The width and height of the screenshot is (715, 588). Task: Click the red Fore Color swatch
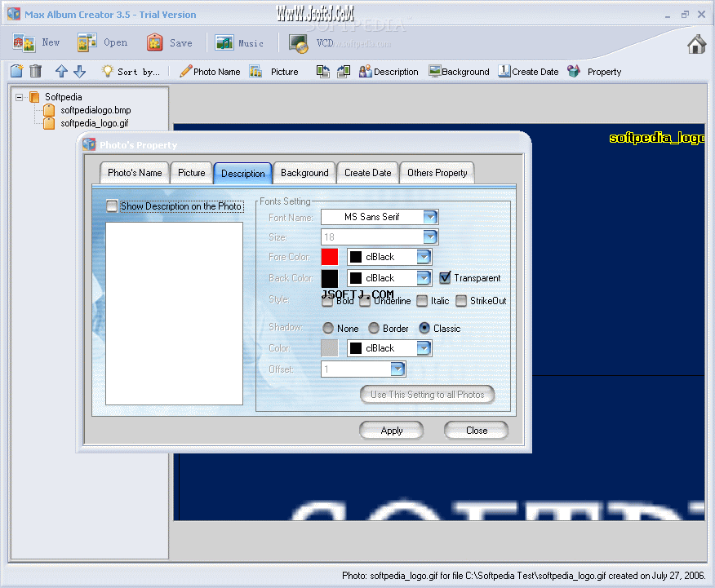330,257
